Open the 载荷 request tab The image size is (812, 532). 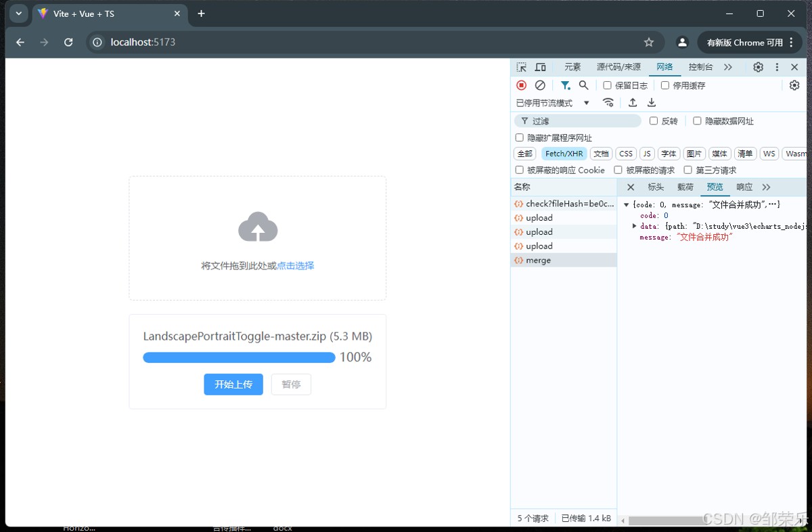point(685,187)
